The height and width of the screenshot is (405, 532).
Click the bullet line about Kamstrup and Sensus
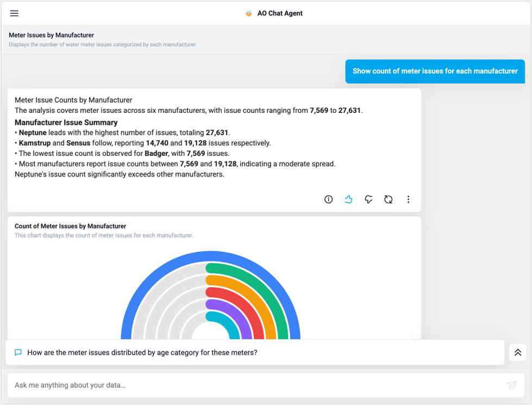click(143, 143)
